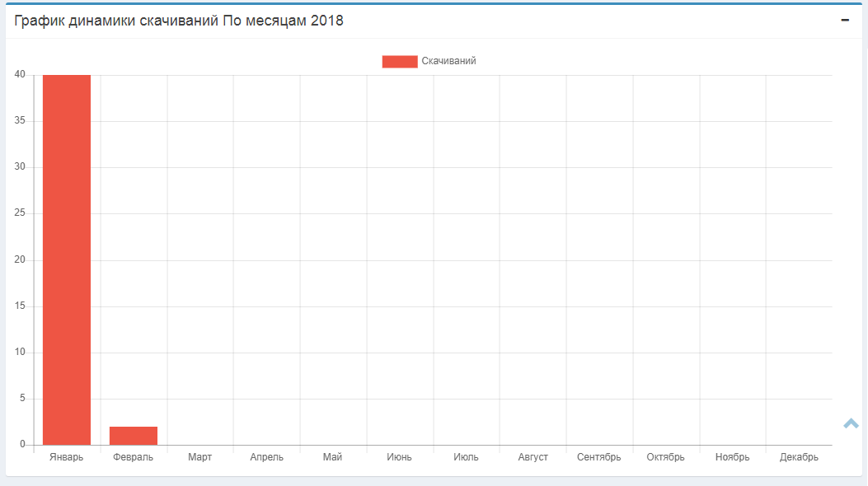This screenshot has width=868, height=486.
Task: Click the Июнь month label
Action: coord(399,457)
